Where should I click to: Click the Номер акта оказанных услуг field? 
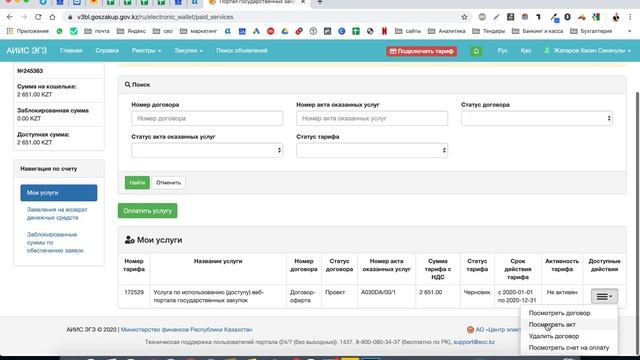[x=372, y=118]
